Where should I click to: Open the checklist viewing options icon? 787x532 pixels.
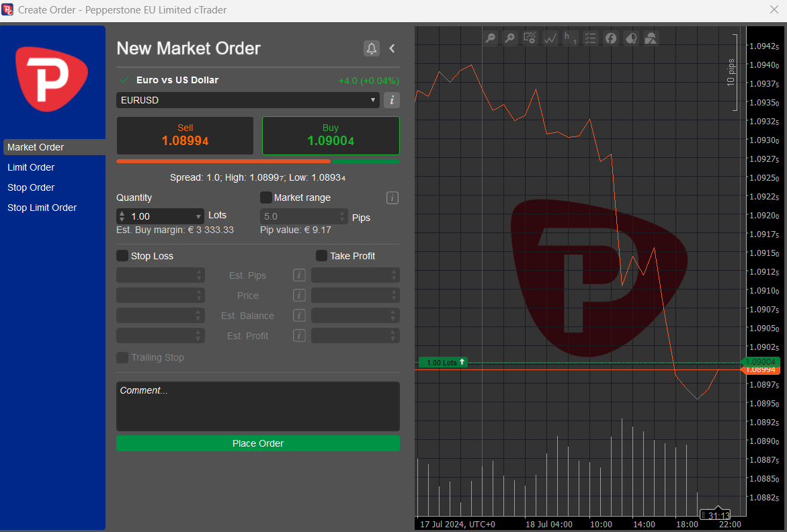tap(590, 38)
